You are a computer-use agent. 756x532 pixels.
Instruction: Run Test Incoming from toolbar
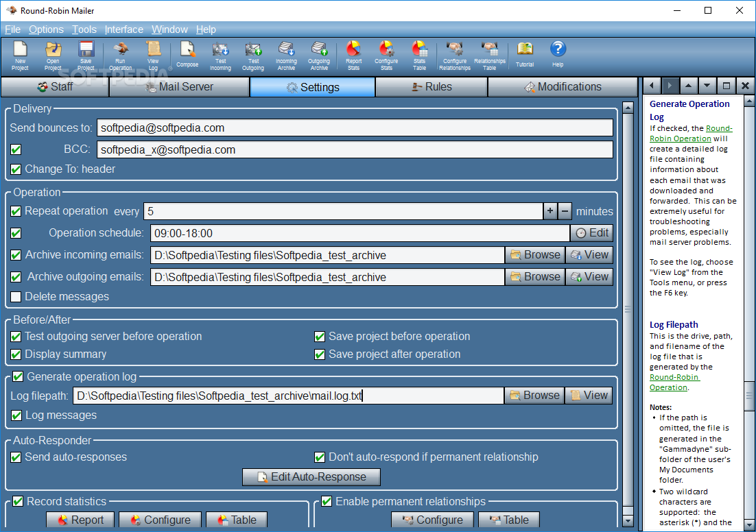(220, 56)
